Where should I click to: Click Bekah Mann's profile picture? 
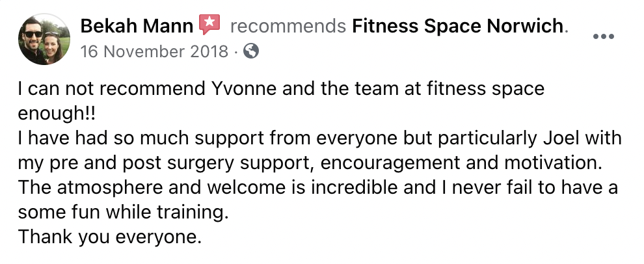click(45, 39)
